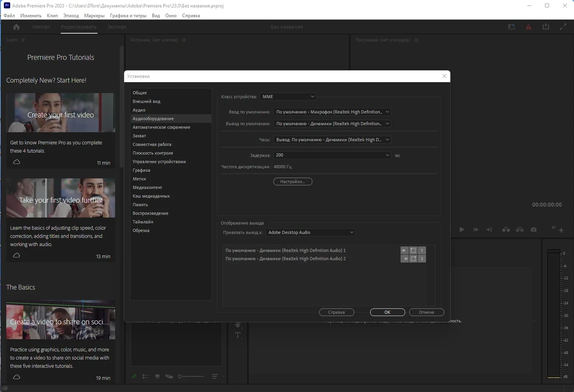Screen dimensions: 574x392
Task: Switch to the Экспорт tab
Action: click(x=117, y=27)
